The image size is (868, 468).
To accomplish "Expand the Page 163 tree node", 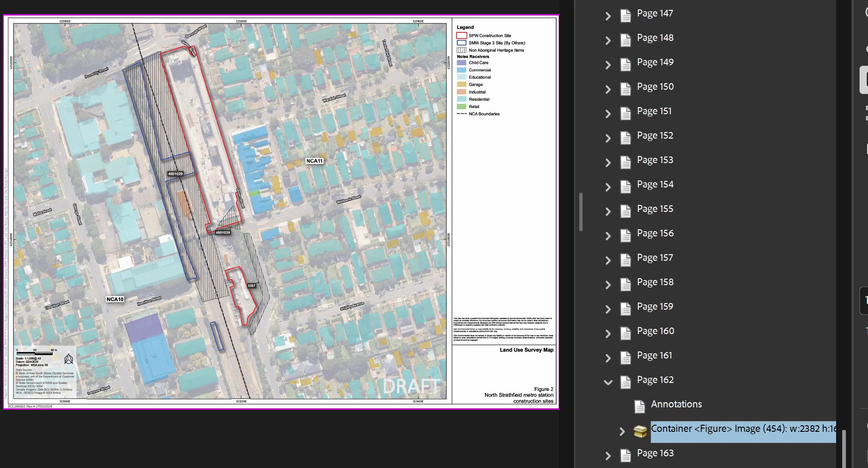I will [x=608, y=456].
